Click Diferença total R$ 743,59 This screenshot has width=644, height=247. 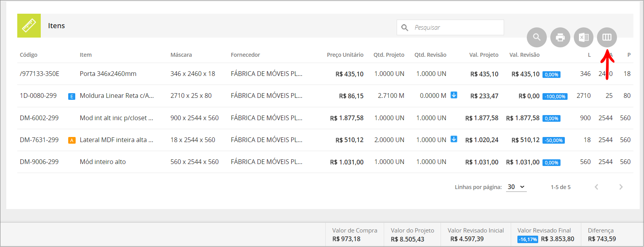coord(602,239)
